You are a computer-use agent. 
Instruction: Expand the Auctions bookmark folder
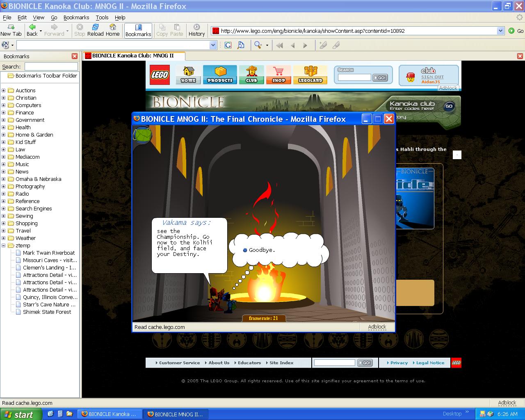(4, 90)
